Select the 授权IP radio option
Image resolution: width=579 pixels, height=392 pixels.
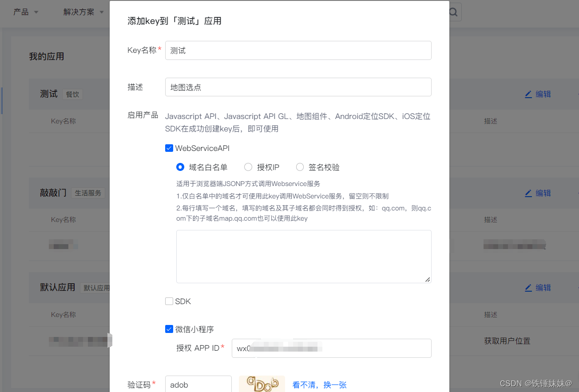click(x=248, y=167)
